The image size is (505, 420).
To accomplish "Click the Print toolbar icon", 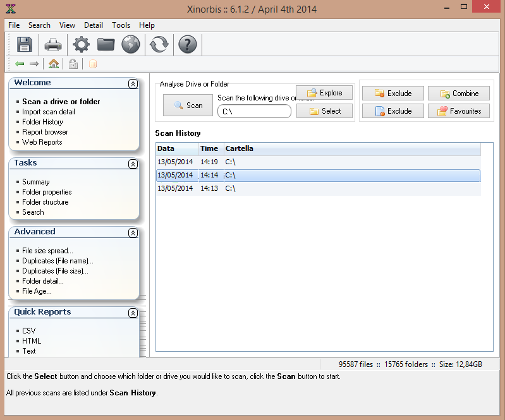I will 53,44.
